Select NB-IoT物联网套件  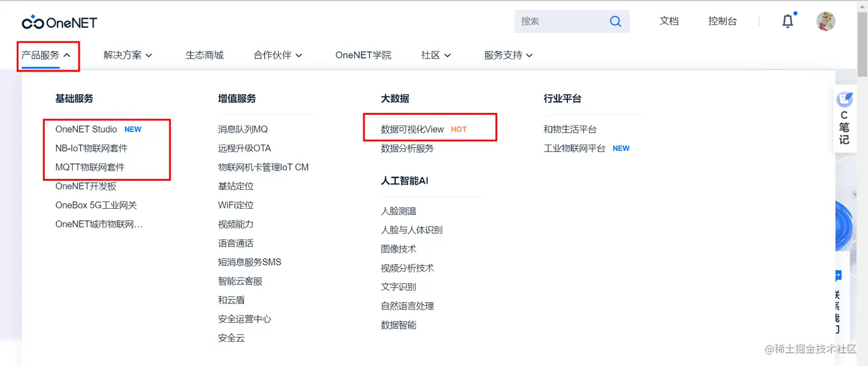[x=91, y=148]
